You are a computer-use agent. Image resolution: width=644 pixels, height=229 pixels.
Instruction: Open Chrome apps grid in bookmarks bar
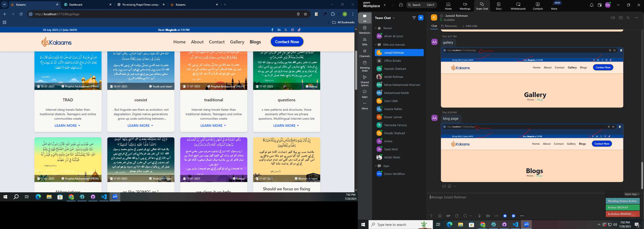click(x=4, y=23)
